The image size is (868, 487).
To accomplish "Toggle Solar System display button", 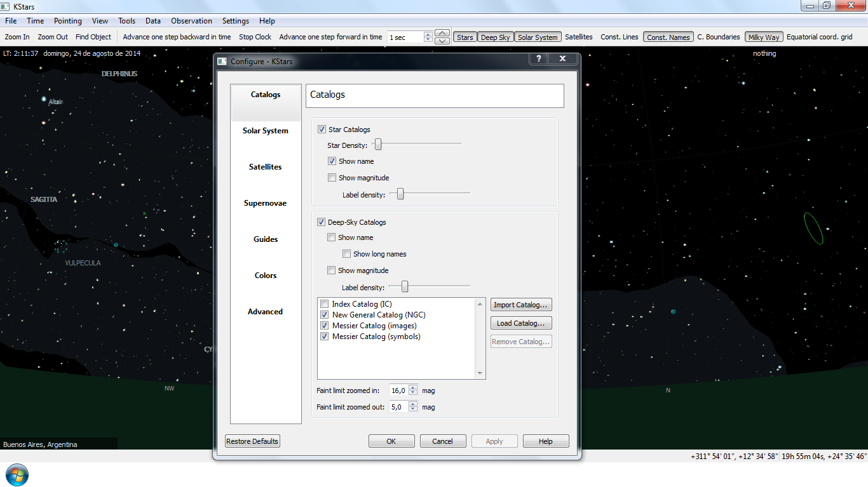I will pyautogui.click(x=538, y=37).
